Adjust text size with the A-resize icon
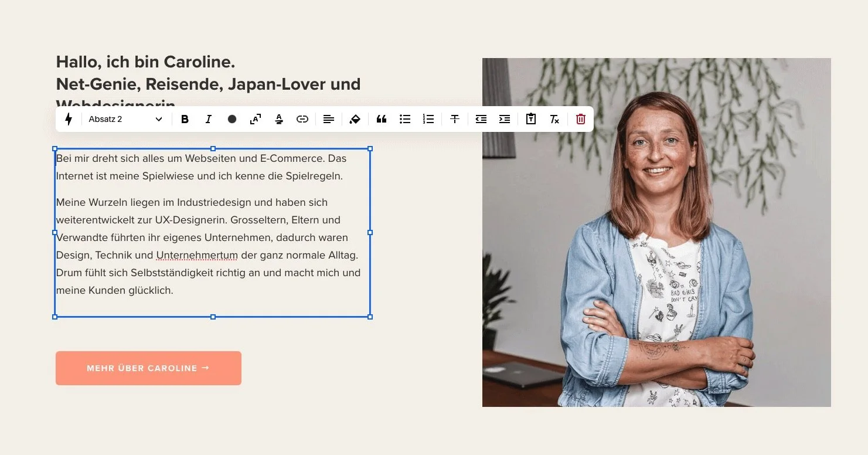 [x=256, y=119]
